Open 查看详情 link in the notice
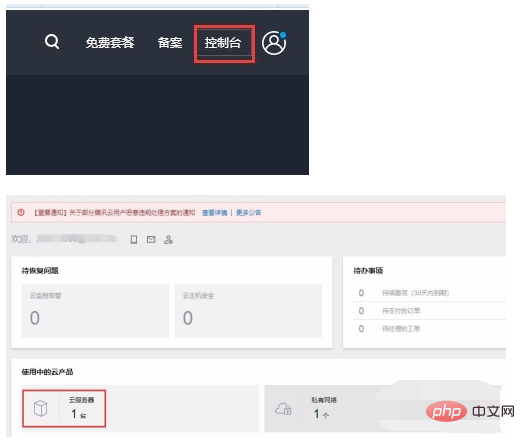 [x=215, y=213]
